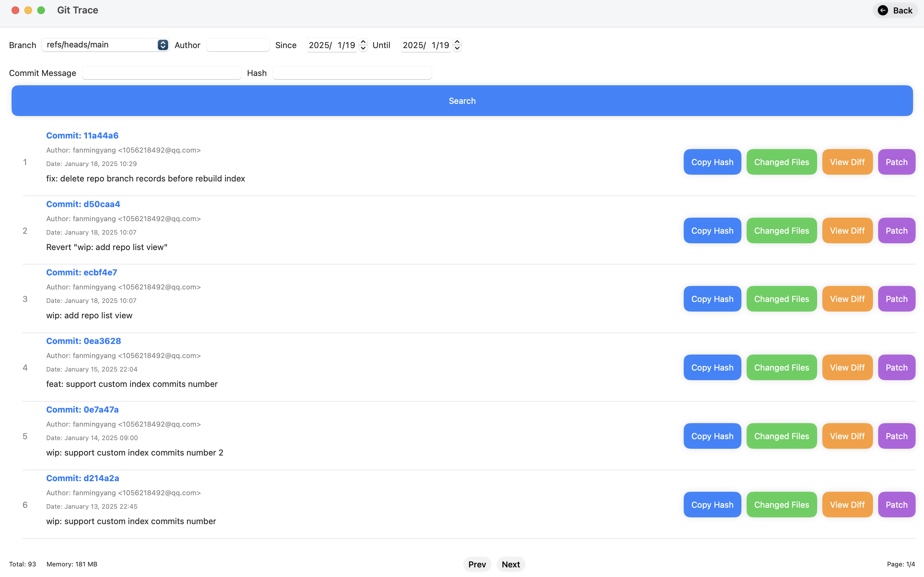Click the Commit Message input field
924x577 pixels.
[161, 72]
